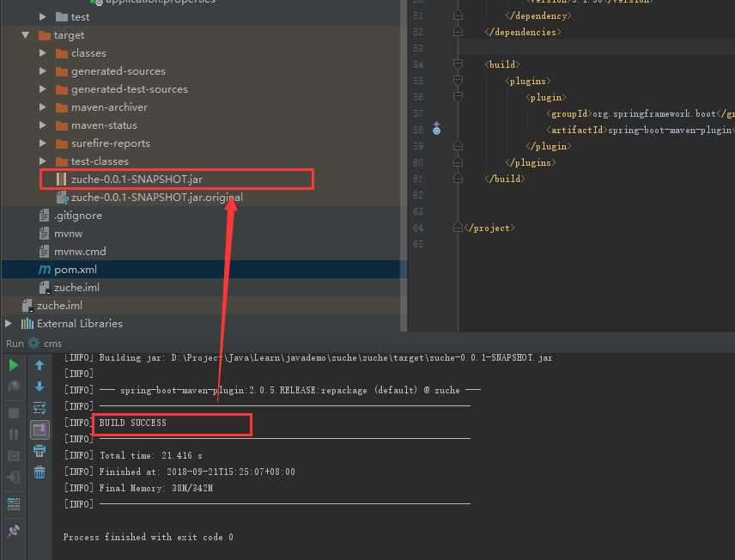Click the fold marker at </project> line 64
This screenshot has width=735, height=560.
click(x=459, y=228)
